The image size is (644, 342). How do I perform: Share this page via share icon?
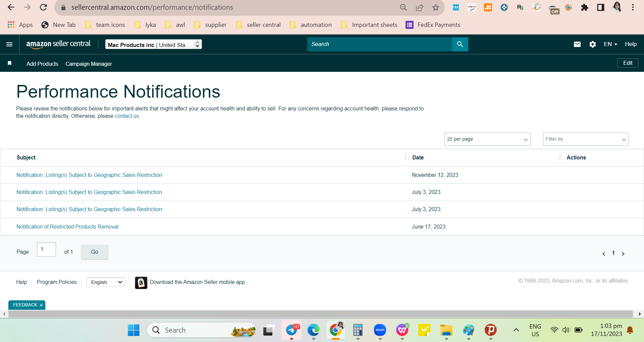pos(420,7)
